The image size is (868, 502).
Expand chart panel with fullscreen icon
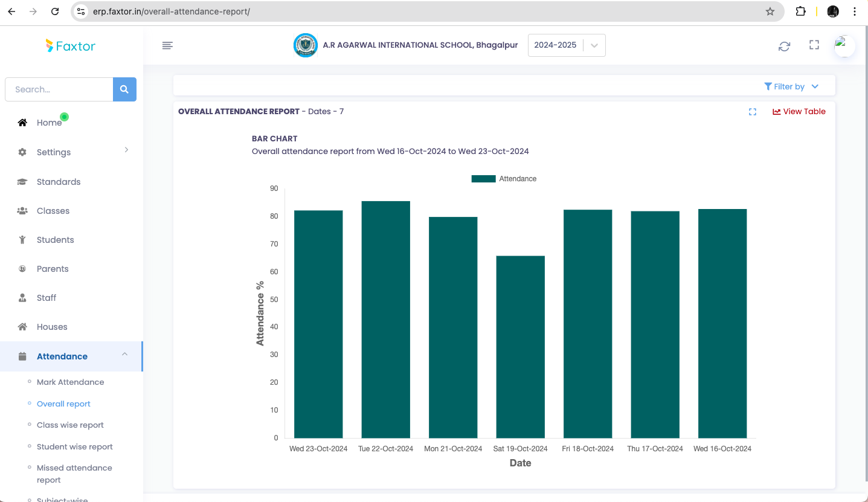click(752, 112)
